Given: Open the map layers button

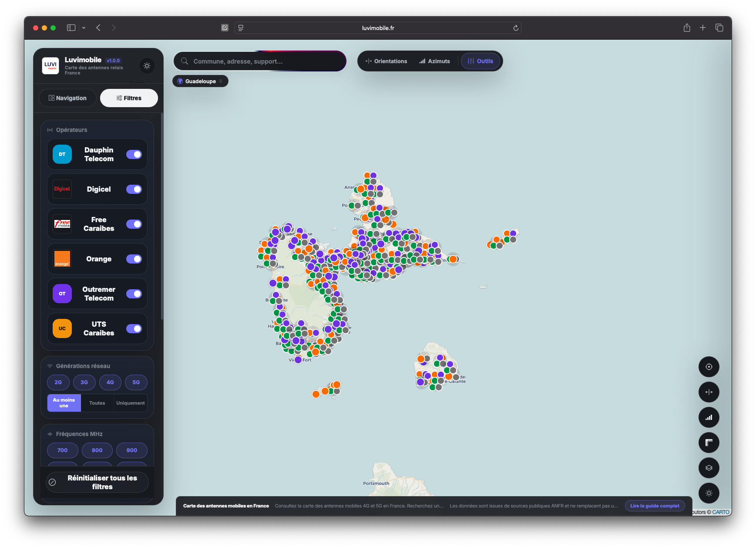Looking at the screenshot, I should [x=709, y=468].
